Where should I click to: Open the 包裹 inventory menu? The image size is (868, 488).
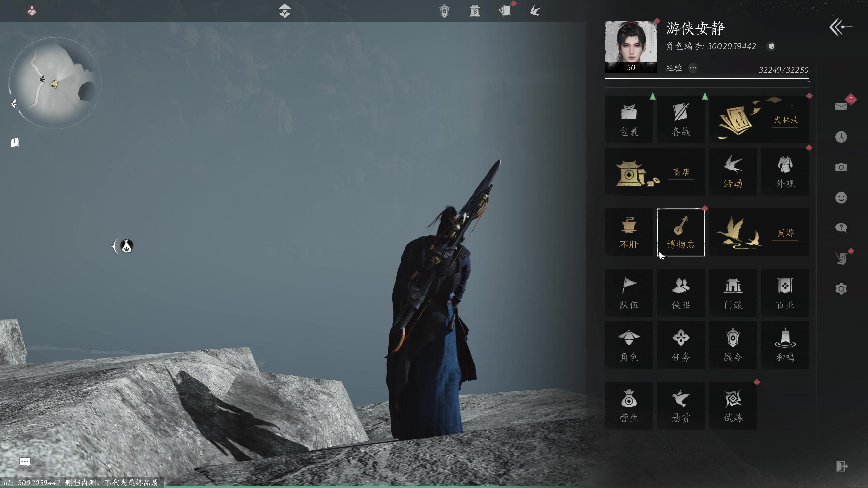coord(629,119)
